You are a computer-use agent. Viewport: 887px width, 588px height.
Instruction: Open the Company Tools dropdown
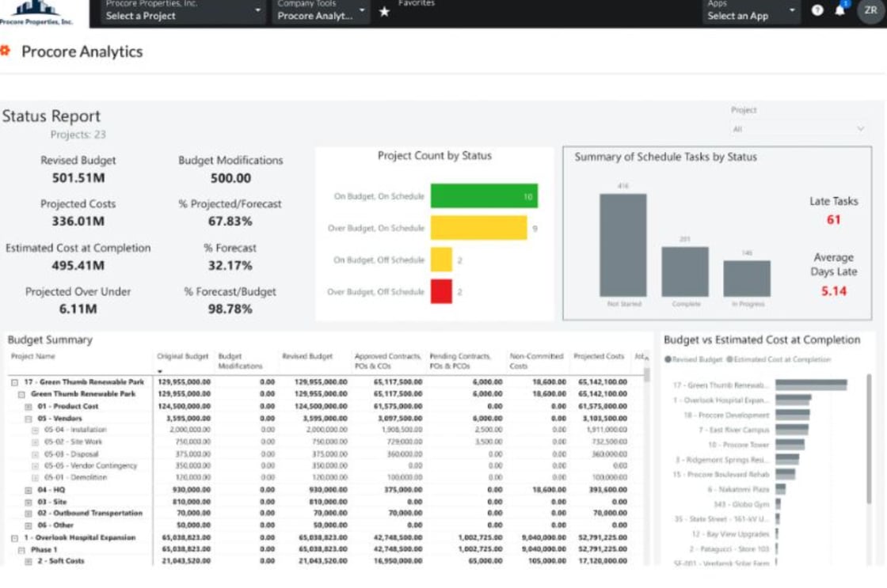pos(321,11)
